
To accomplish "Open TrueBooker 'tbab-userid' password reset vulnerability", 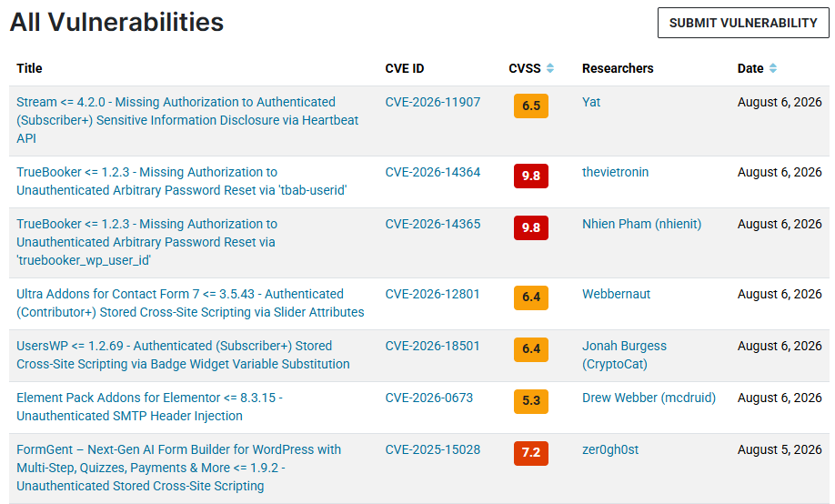I will click(182, 181).
